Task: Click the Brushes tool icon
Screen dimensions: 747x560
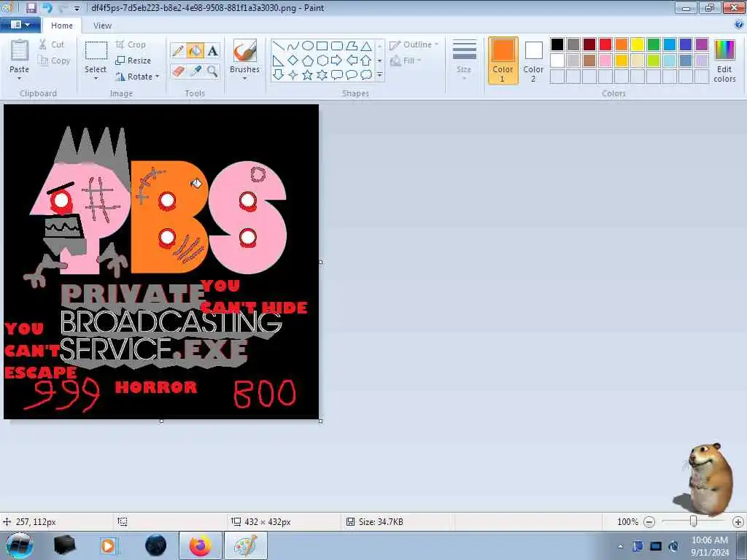Action: pyautogui.click(x=245, y=50)
